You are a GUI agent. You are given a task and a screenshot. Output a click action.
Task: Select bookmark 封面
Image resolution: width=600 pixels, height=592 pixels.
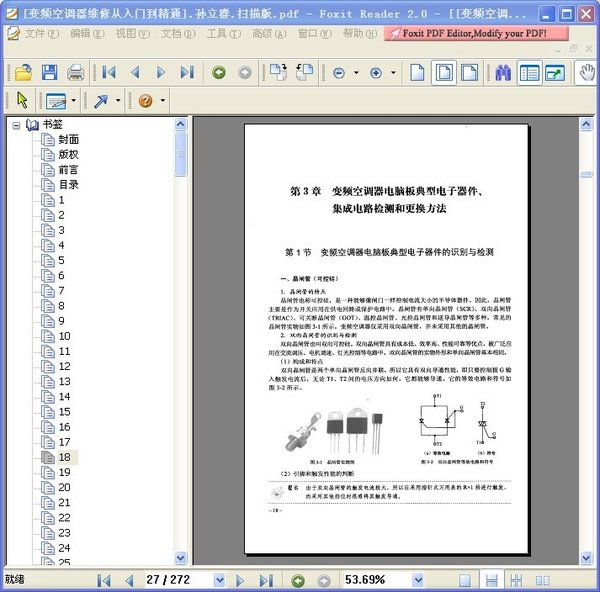click(x=68, y=139)
